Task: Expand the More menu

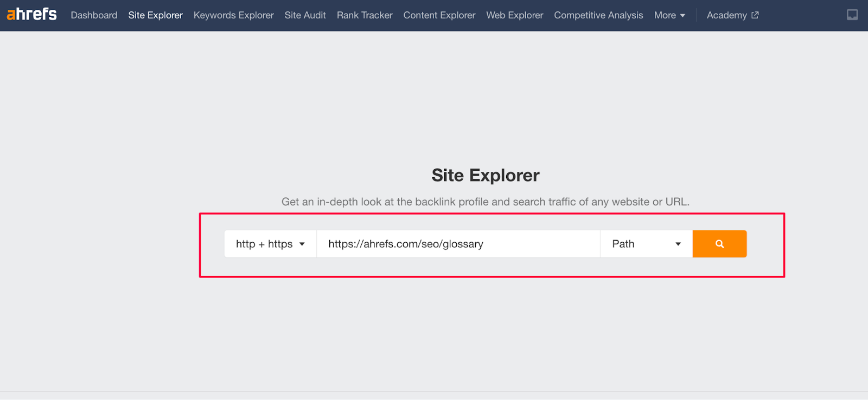Action: click(669, 15)
